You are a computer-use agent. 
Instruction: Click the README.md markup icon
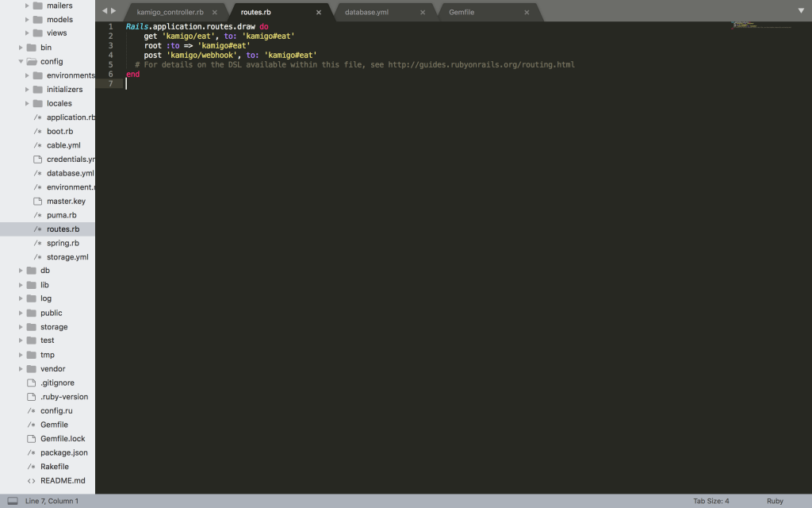coord(32,481)
